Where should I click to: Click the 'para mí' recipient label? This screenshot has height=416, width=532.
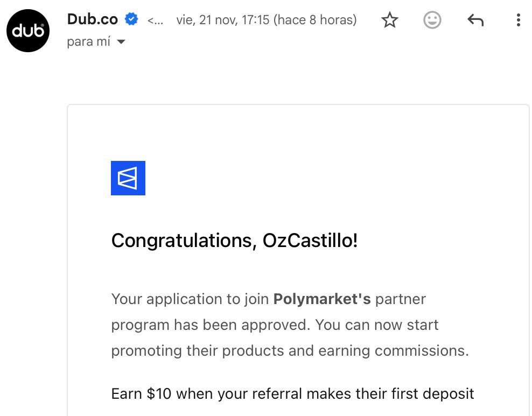(x=89, y=42)
